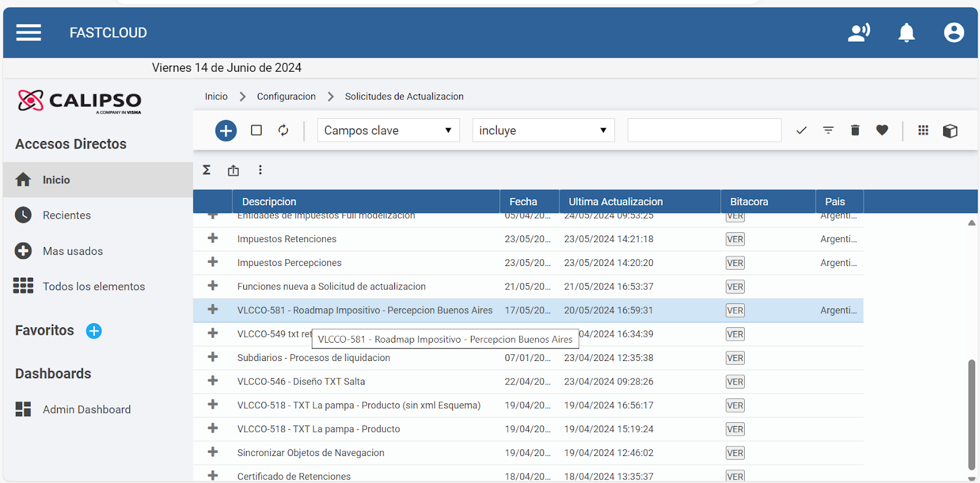The image size is (980, 483).
Task: Sort by Ultima Actualizacion column header
Action: [x=639, y=202]
